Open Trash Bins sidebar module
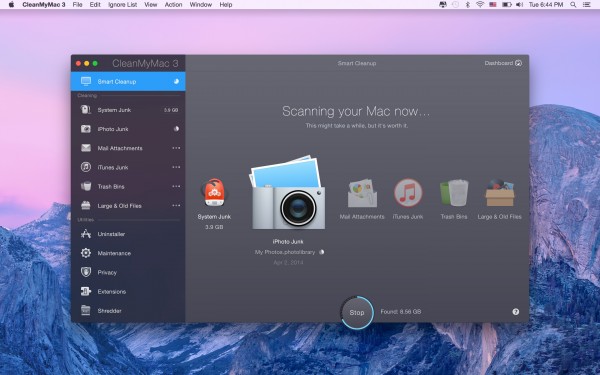Image resolution: width=600 pixels, height=375 pixels. click(128, 186)
